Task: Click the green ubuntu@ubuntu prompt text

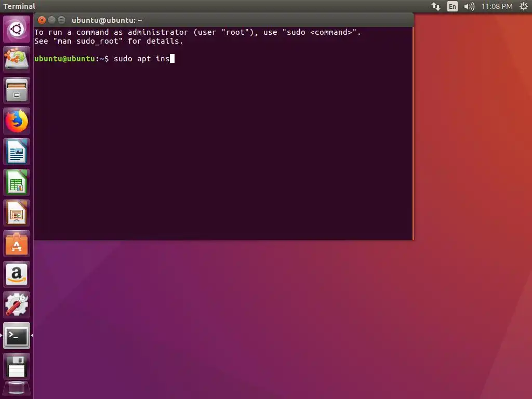Action: point(64,59)
